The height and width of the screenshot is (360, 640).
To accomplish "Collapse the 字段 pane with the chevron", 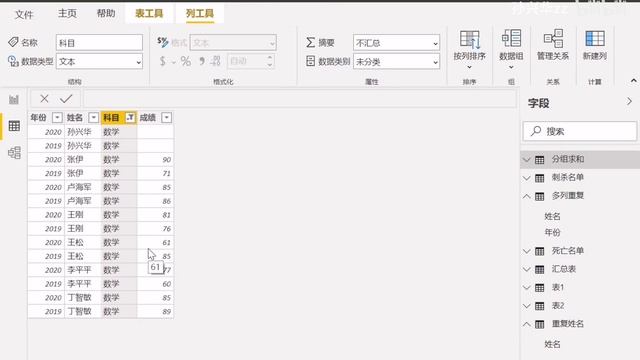I will 629,102.
